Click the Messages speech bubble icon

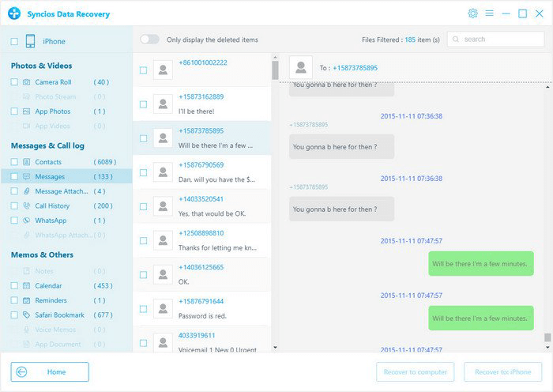(x=26, y=176)
